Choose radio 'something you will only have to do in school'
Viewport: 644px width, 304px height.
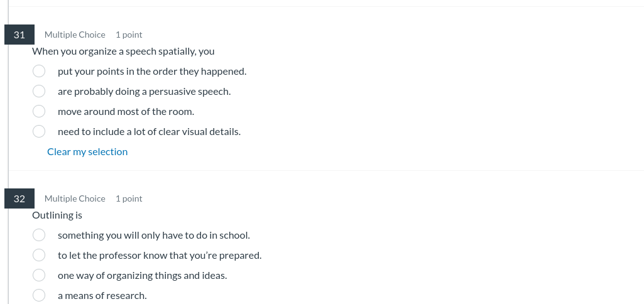[x=39, y=235]
